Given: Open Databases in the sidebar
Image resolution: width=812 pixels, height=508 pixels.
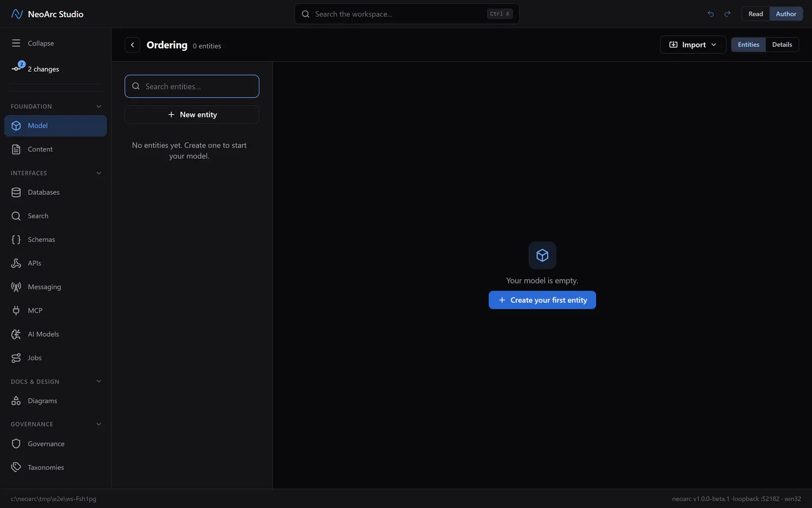Looking at the screenshot, I should [55, 193].
